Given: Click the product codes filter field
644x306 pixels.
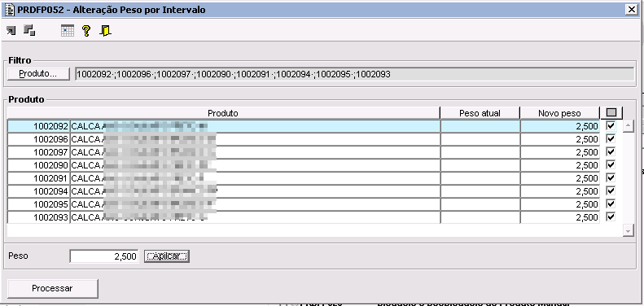Looking at the screenshot, I should click(x=355, y=74).
